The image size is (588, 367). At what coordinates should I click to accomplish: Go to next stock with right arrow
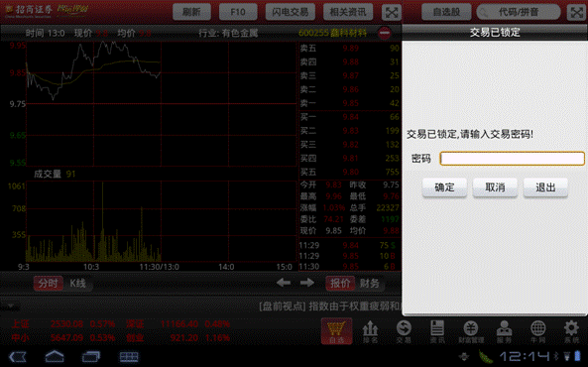(x=307, y=283)
